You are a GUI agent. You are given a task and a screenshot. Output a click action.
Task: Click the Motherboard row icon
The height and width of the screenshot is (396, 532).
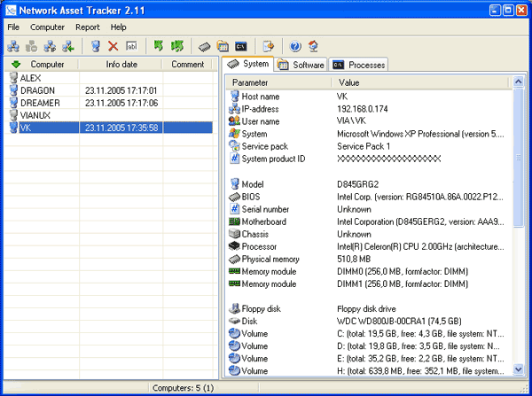click(234, 221)
